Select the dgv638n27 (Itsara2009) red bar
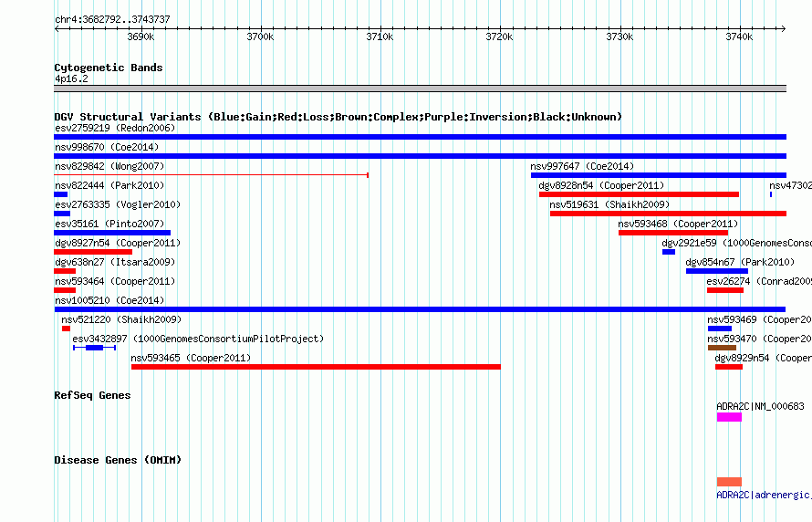The width and height of the screenshot is (812, 522). click(65, 271)
